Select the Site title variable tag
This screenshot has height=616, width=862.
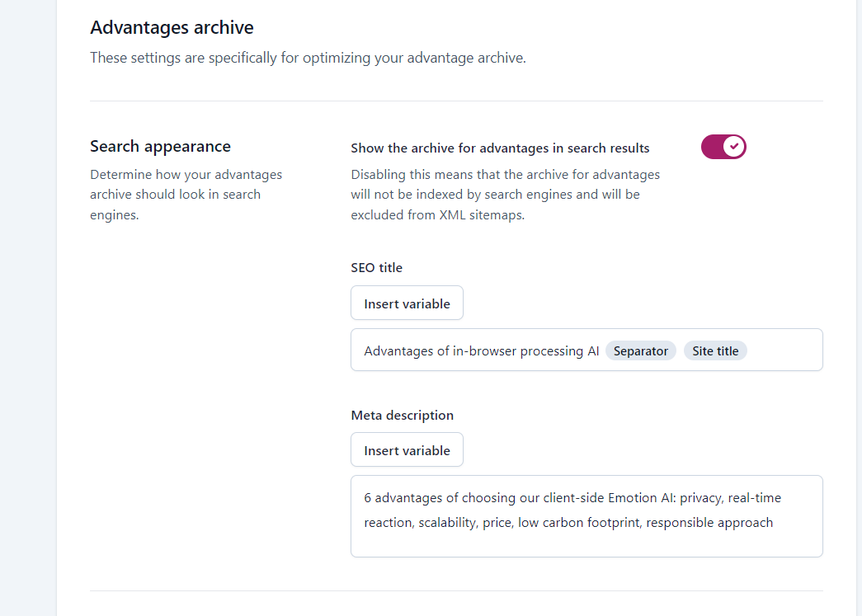pos(715,351)
